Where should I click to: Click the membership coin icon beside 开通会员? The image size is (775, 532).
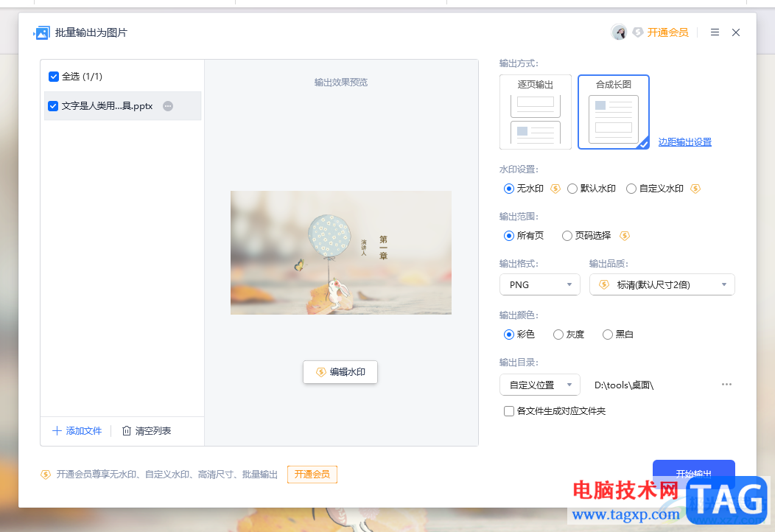[637, 32]
